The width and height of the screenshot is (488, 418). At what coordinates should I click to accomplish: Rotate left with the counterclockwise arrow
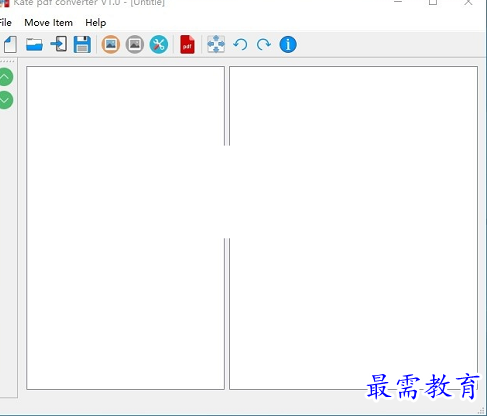point(240,44)
